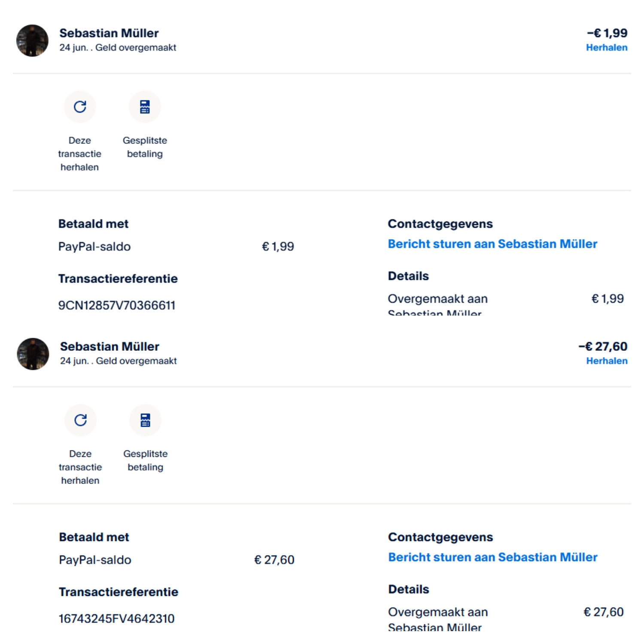Screen dimensions: 644x644
Task: Click repeat transaction icon for €1,99 payment
Action: tap(80, 106)
